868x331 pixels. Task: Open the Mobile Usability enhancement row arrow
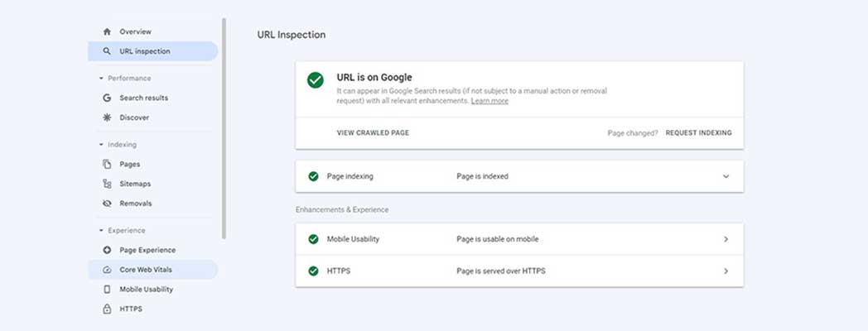pyautogui.click(x=726, y=239)
